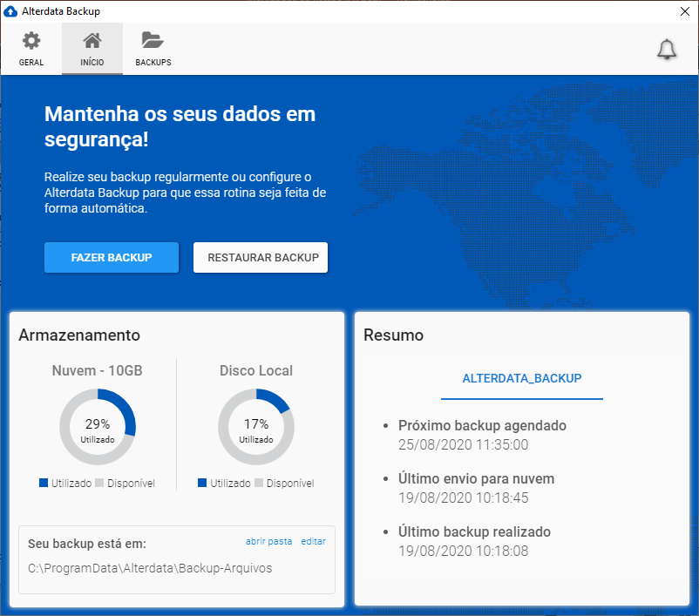Click the Próximo backup agendado label
Image resolution: width=699 pixels, height=616 pixels.
point(482,425)
